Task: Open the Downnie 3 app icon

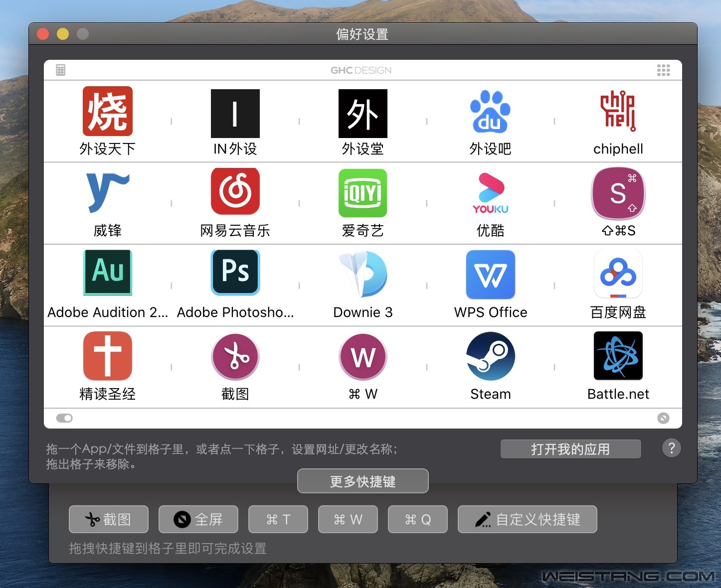Action: (363, 274)
